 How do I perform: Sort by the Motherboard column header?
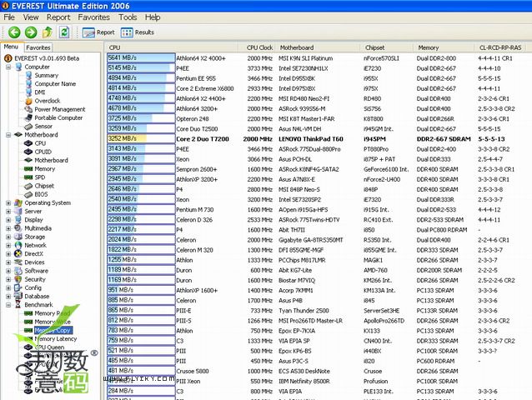pos(297,47)
